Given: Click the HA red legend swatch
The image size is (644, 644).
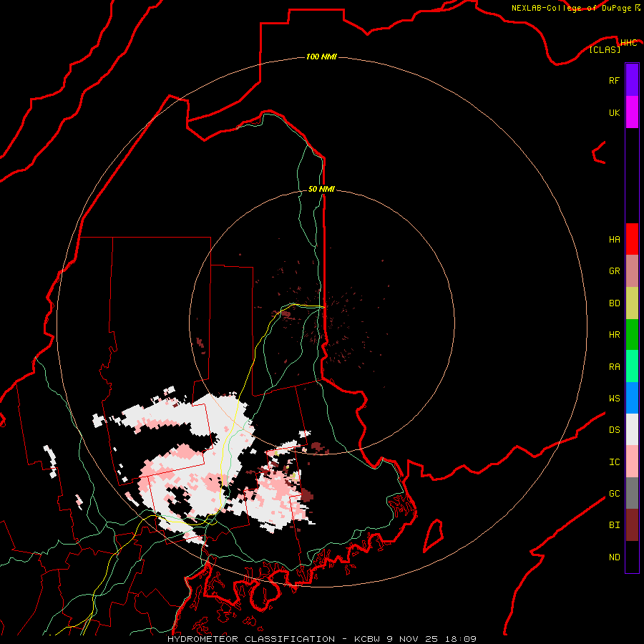Looking at the screenshot, I should pyautogui.click(x=632, y=239).
